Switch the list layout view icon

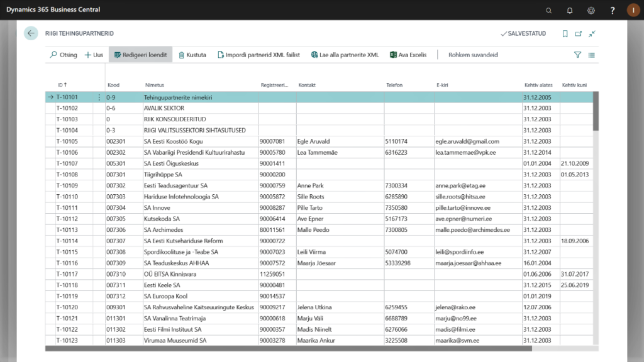point(592,55)
